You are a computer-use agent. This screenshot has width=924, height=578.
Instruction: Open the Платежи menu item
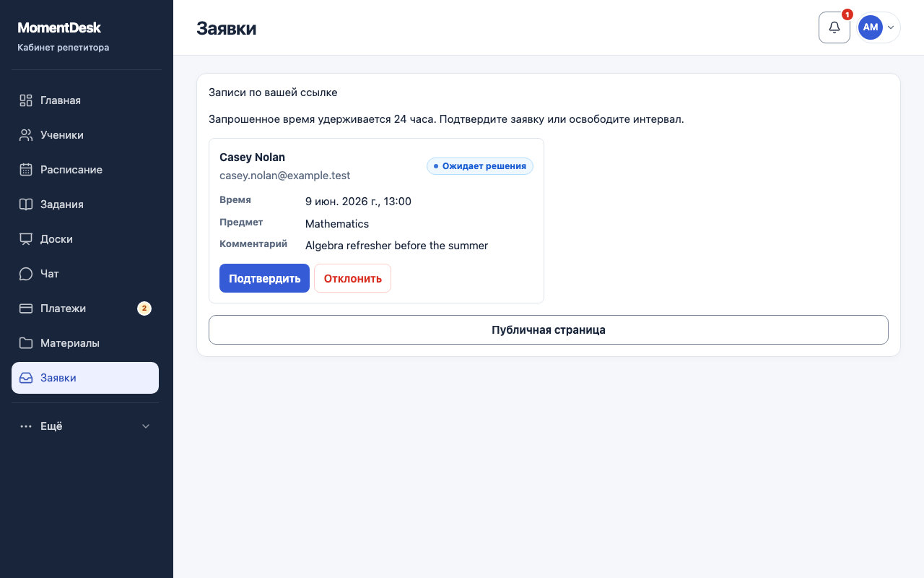(x=85, y=309)
